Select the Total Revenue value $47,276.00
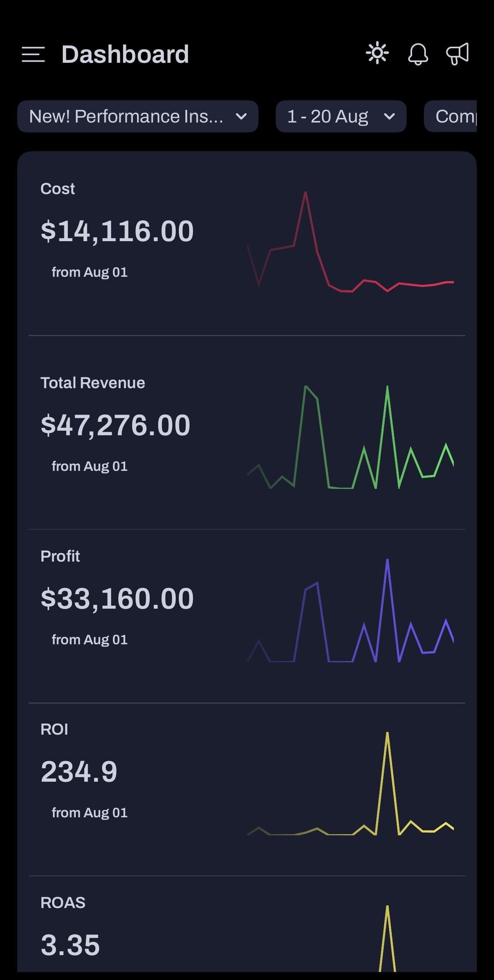 click(115, 425)
